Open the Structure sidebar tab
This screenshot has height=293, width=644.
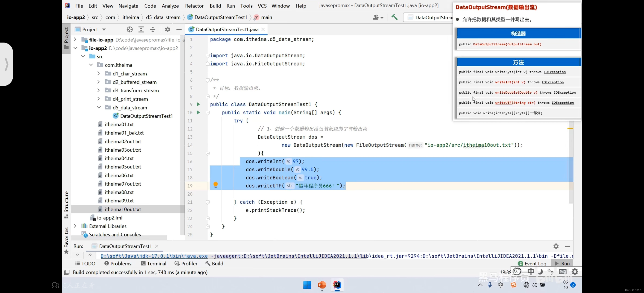click(66, 205)
